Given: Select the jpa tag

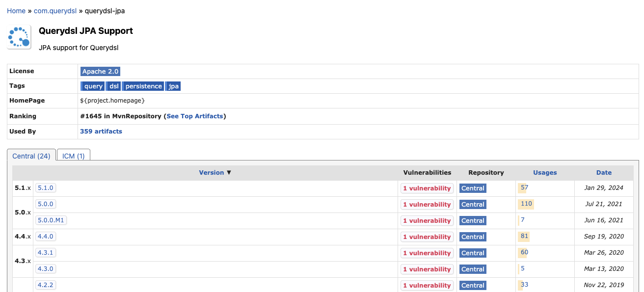Looking at the screenshot, I should pos(173,86).
